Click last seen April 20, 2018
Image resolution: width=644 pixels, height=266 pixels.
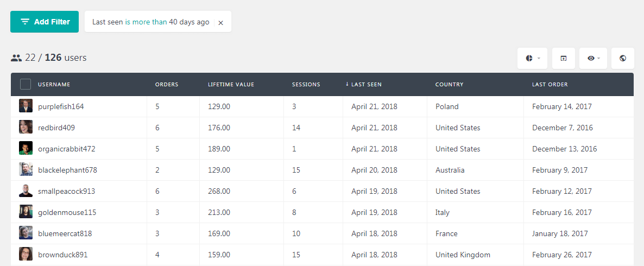coord(374,170)
